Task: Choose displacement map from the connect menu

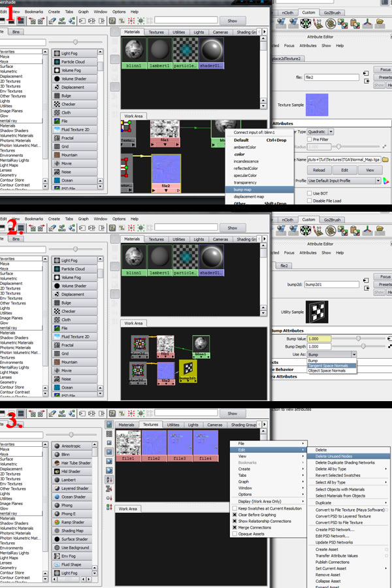Action: tap(259, 197)
